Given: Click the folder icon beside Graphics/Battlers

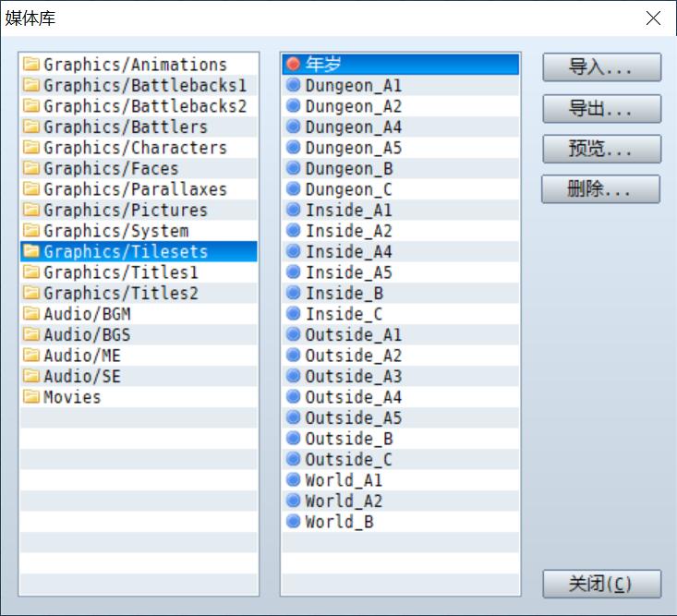Looking at the screenshot, I should pos(31,127).
